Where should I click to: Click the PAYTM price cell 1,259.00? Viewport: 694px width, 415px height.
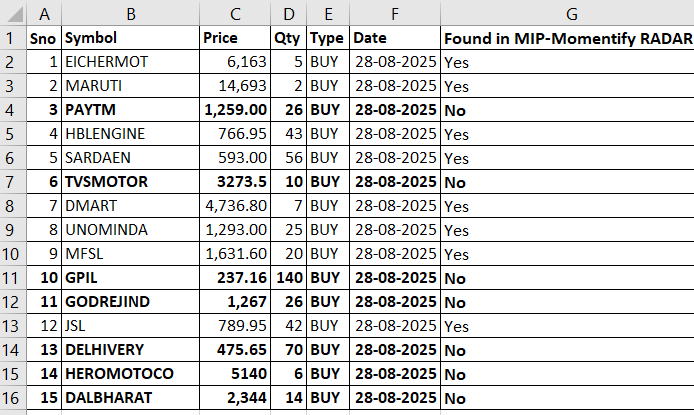coord(235,110)
